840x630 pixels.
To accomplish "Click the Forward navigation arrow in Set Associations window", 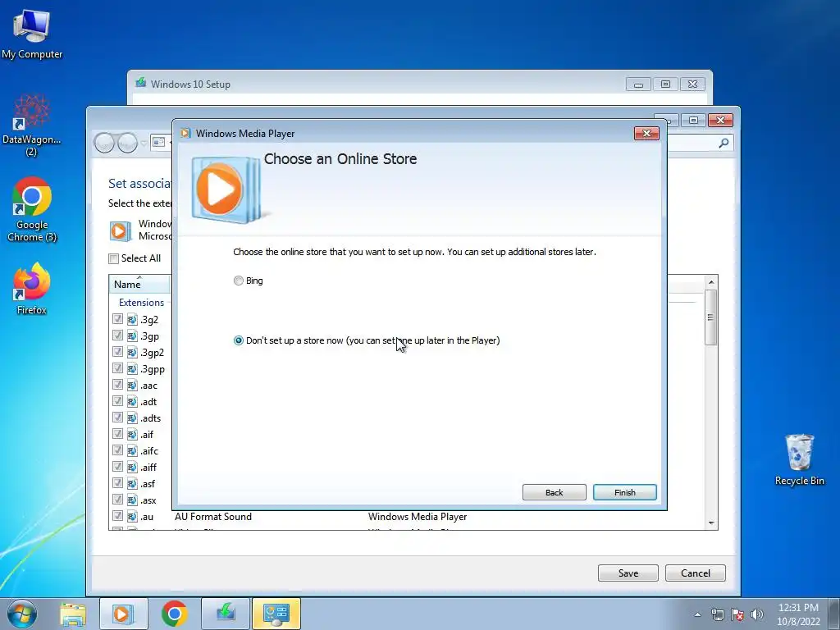I will coord(127,143).
